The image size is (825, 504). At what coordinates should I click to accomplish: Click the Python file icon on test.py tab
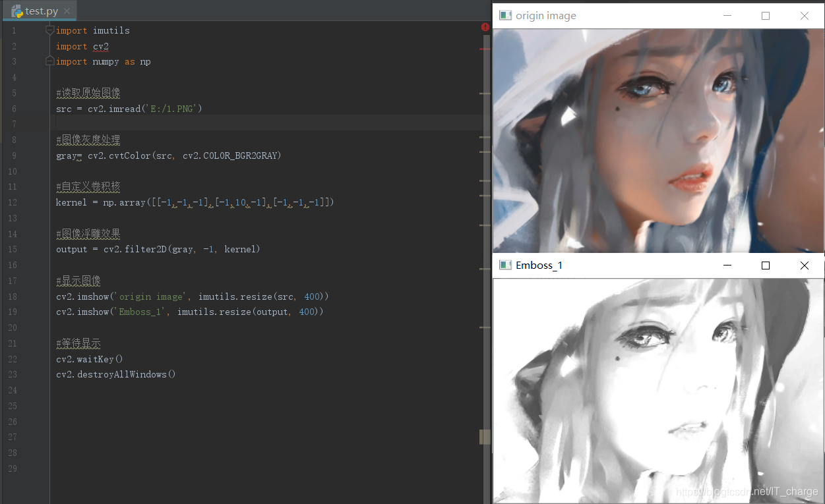pyautogui.click(x=17, y=11)
